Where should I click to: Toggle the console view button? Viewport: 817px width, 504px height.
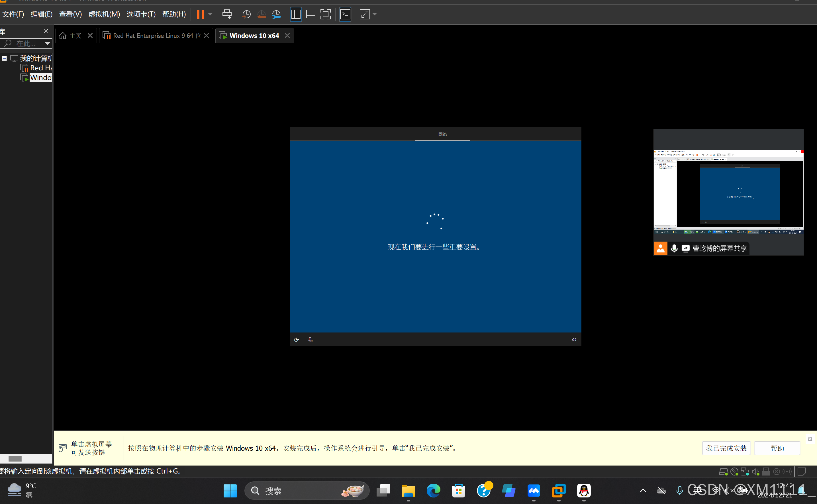[x=345, y=14]
